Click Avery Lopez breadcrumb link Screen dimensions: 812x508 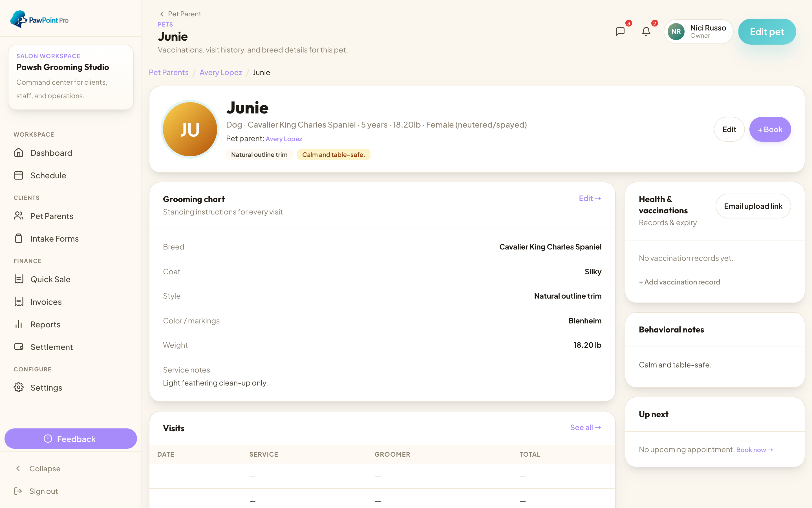(221, 72)
